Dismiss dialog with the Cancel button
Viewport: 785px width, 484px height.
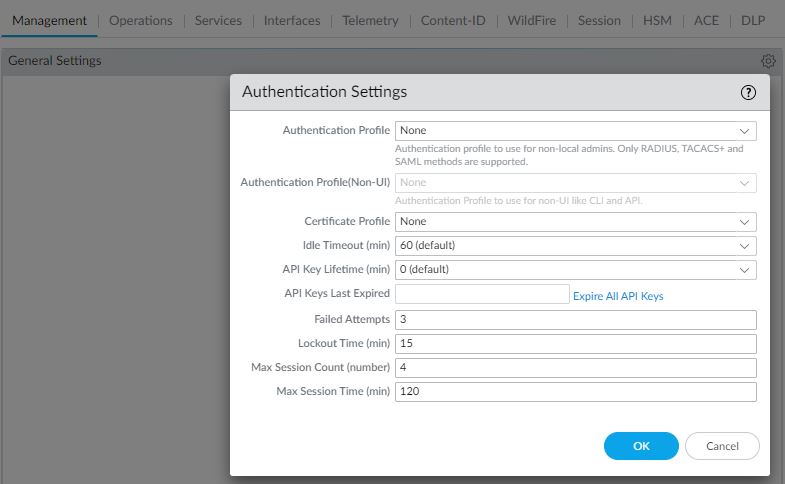722,446
